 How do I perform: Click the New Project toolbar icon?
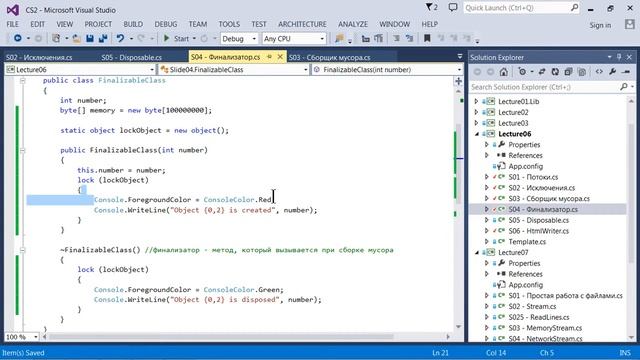[56, 38]
